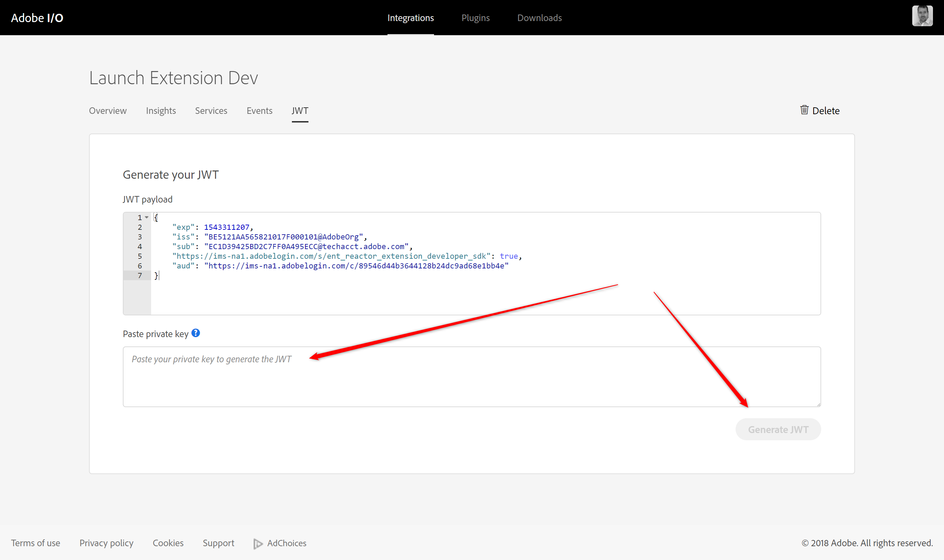Select the Events tab

[259, 110]
